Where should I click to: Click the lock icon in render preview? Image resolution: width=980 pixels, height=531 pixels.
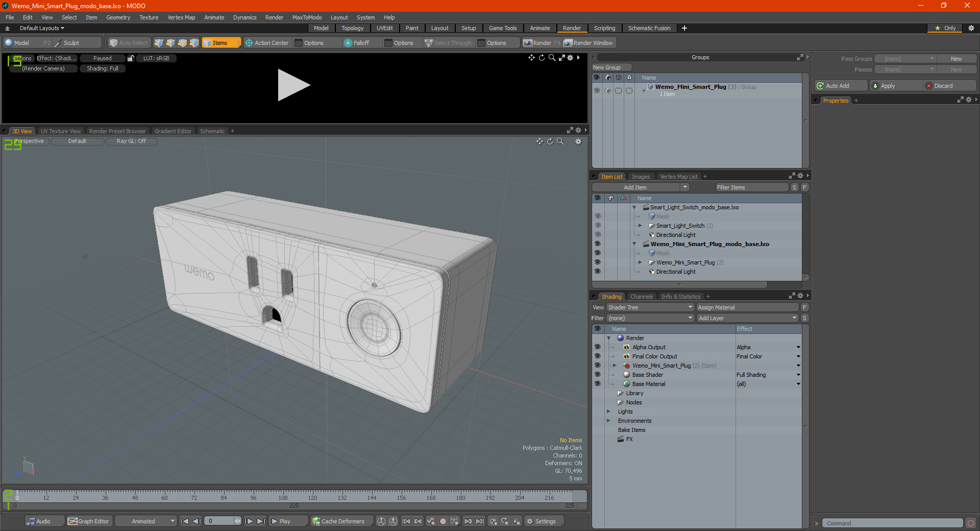point(131,58)
